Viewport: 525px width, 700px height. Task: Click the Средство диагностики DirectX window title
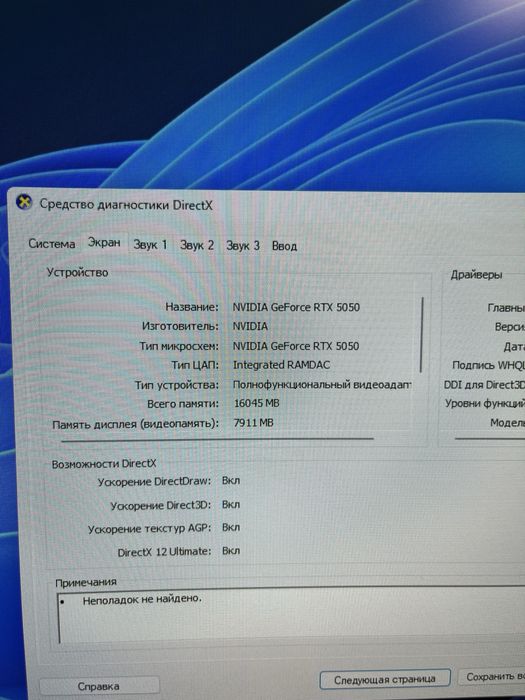(x=126, y=205)
